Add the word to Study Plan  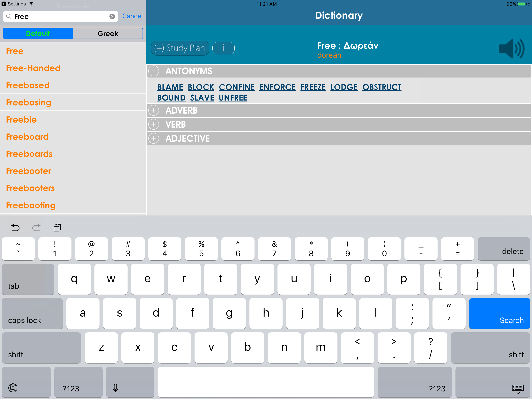[180, 48]
